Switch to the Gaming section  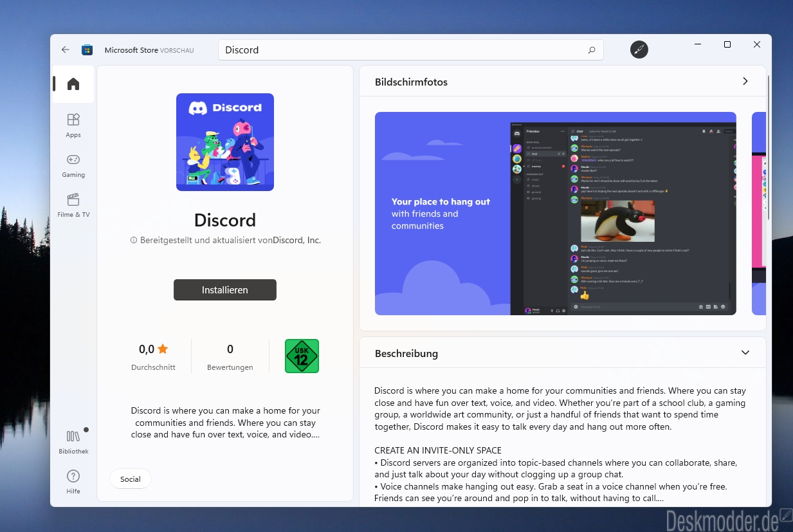tap(73, 165)
